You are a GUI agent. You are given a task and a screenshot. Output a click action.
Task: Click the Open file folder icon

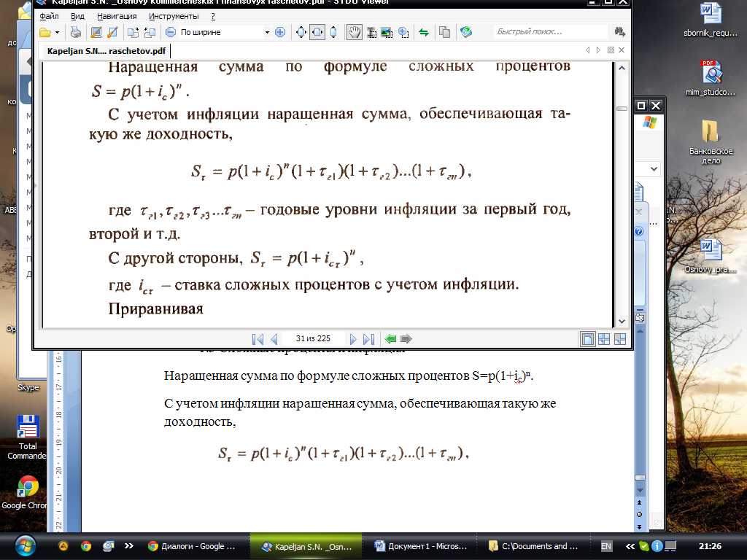[x=45, y=32]
